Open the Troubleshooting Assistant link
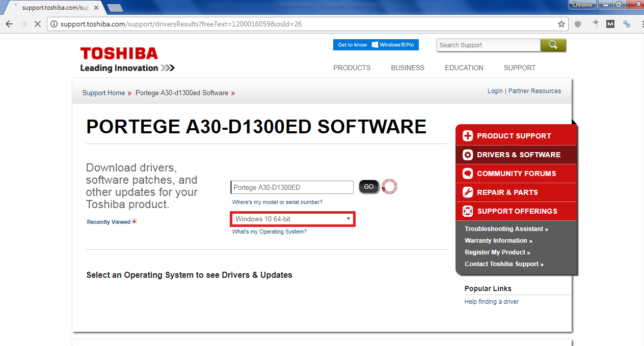Image resolution: width=644 pixels, height=346 pixels. tap(506, 229)
